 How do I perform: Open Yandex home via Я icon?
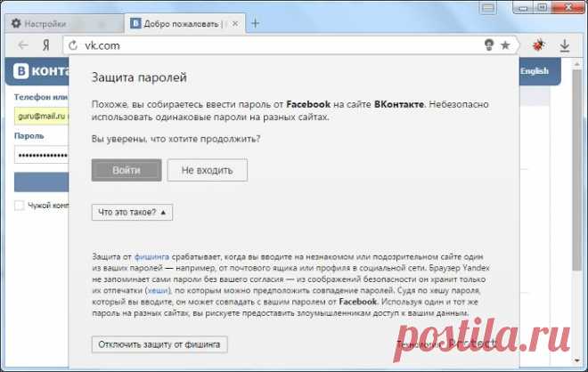(45, 45)
